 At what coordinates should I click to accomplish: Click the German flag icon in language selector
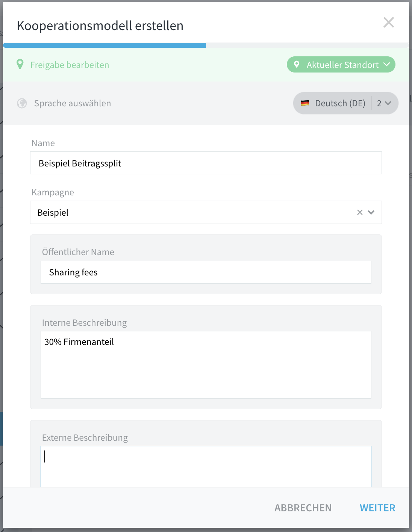click(305, 103)
